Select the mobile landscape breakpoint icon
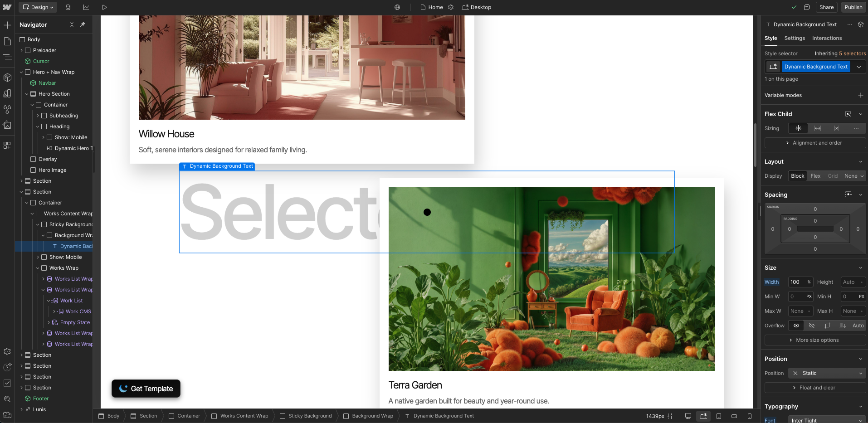This screenshot has width=868, height=423. coord(734,416)
